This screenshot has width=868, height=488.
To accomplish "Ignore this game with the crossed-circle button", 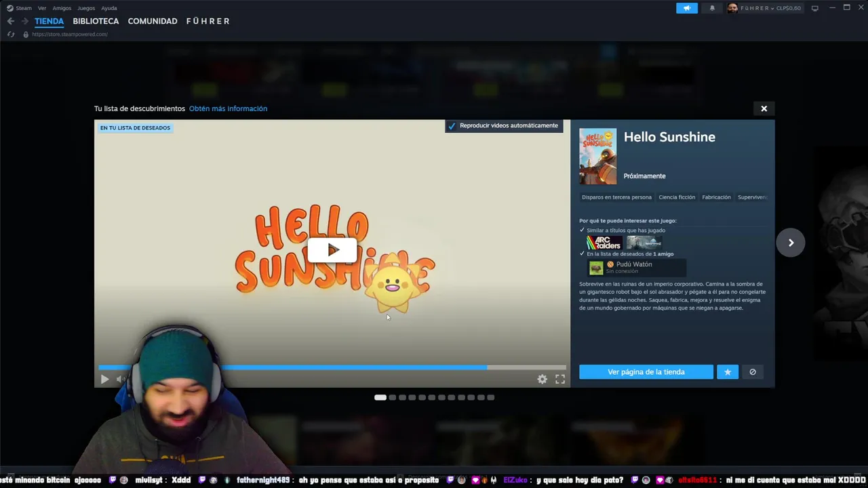I will coord(753,372).
